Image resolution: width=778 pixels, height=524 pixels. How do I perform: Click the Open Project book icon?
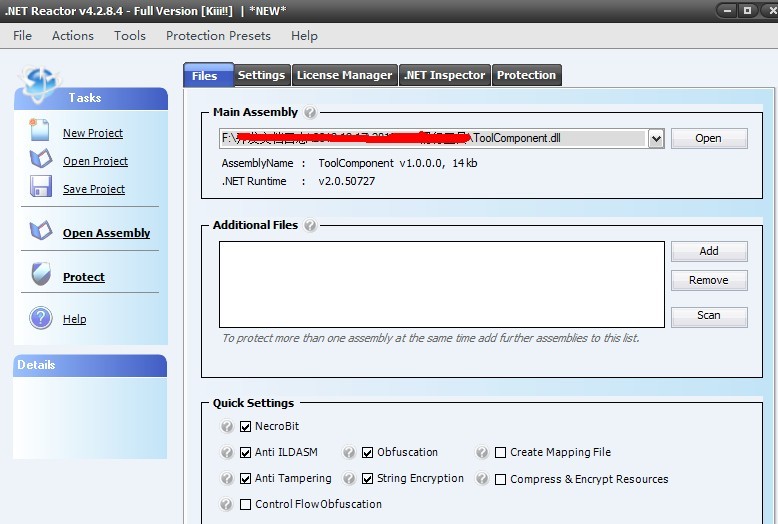tap(41, 159)
